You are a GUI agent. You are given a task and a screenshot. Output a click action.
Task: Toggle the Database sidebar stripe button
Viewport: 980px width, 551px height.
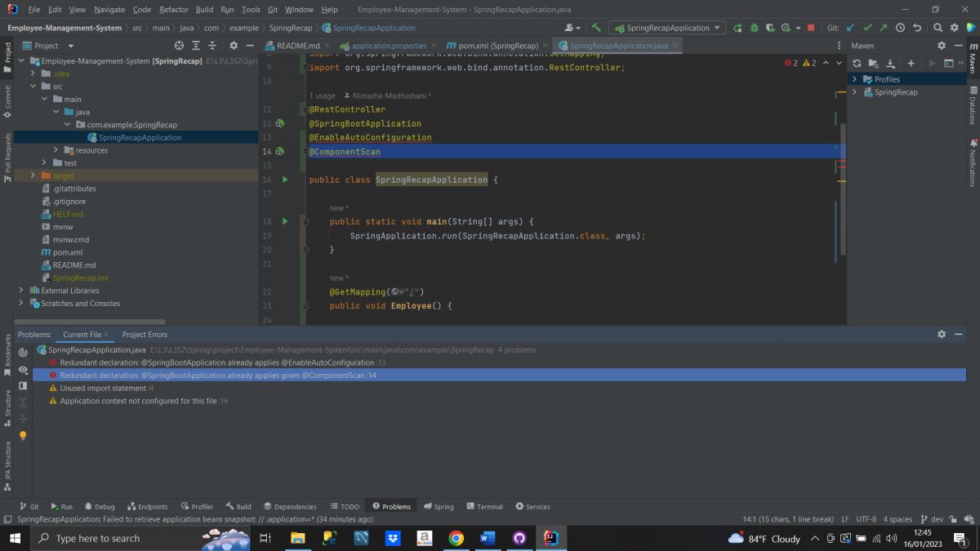pyautogui.click(x=973, y=107)
